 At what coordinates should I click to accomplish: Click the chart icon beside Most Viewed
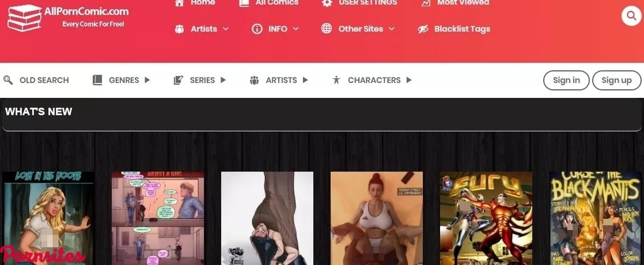[x=426, y=3]
